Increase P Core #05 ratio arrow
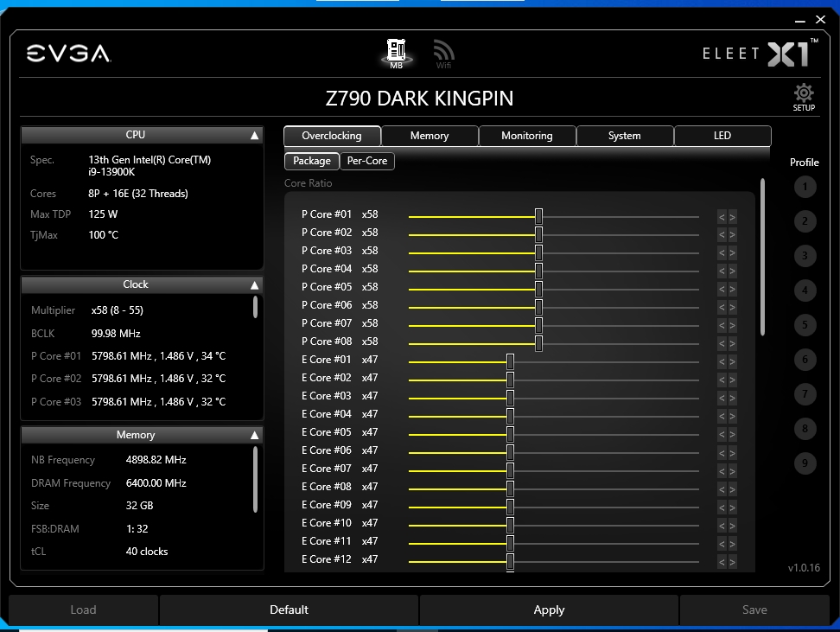Screen dimensions: 840x632 [x=732, y=290]
